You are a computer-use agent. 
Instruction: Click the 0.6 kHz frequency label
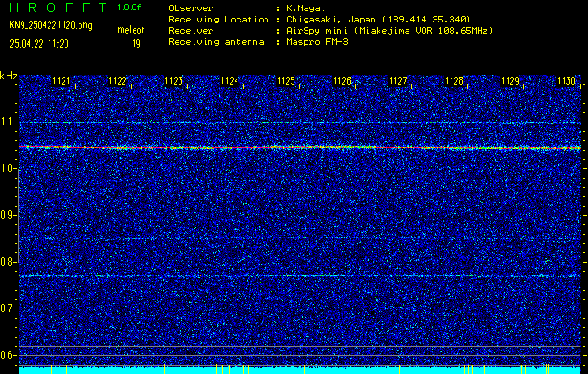point(7,355)
